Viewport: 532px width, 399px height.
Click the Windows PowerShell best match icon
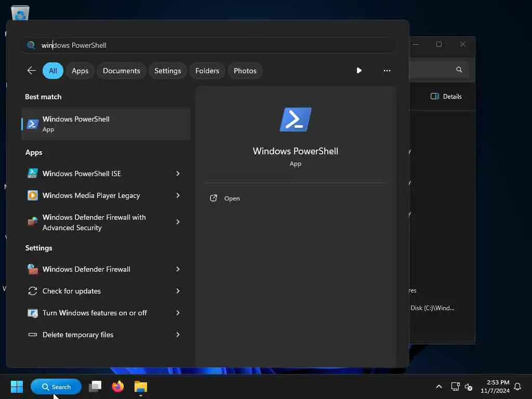tap(33, 124)
